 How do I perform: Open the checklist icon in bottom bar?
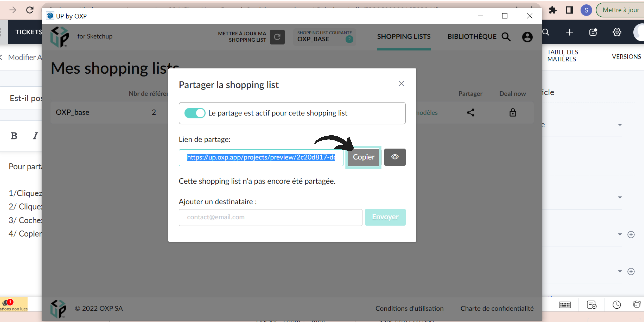coord(592,305)
